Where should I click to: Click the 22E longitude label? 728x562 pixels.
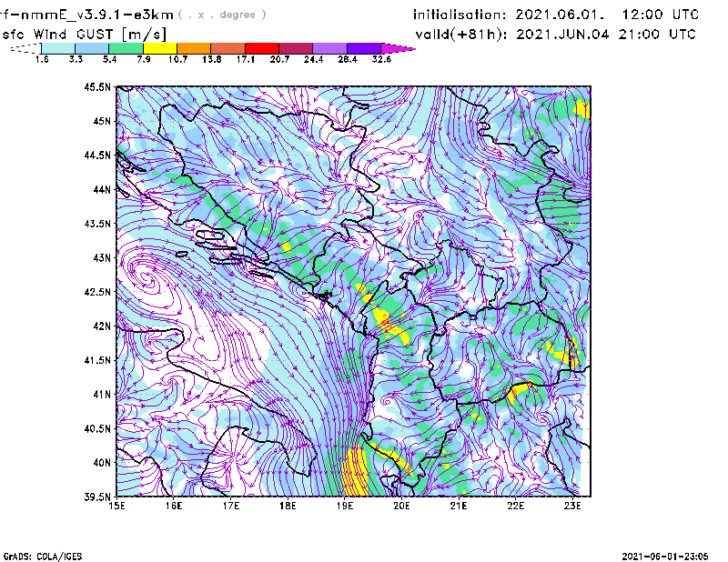pos(515,506)
